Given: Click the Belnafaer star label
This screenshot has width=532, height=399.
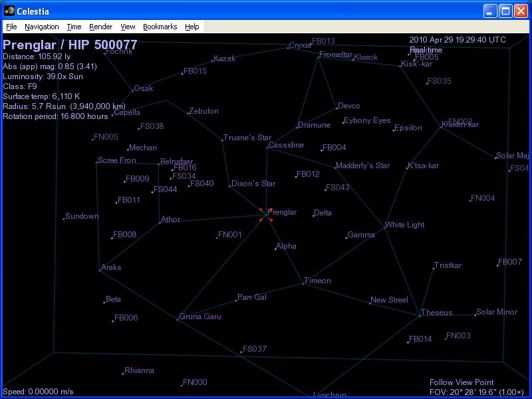Looking at the screenshot, I should click(x=176, y=162).
